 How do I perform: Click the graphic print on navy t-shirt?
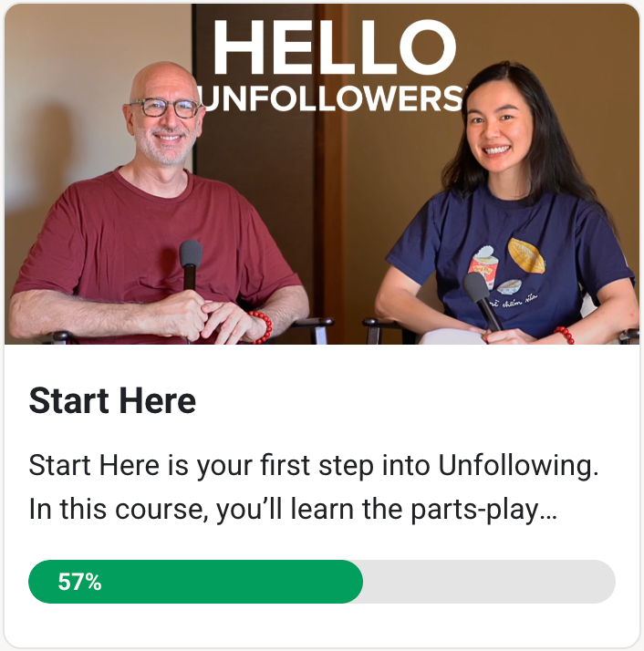click(506, 271)
